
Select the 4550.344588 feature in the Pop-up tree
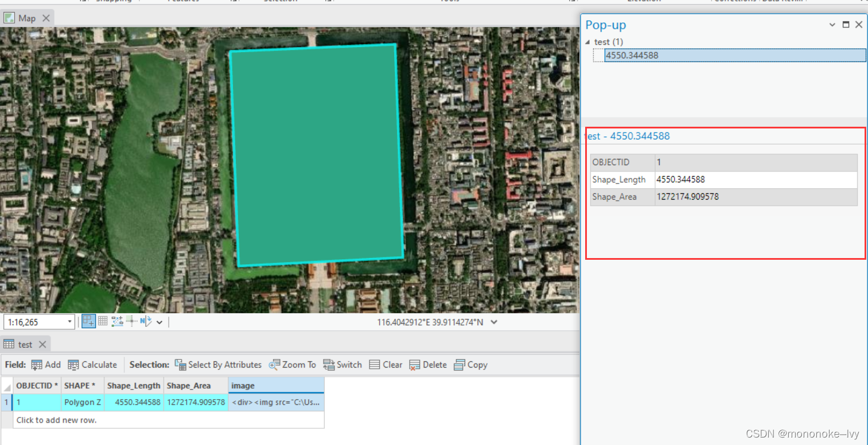pyautogui.click(x=735, y=56)
